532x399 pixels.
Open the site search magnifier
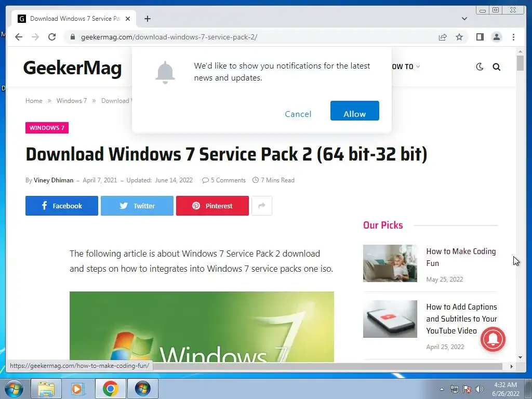point(496,67)
